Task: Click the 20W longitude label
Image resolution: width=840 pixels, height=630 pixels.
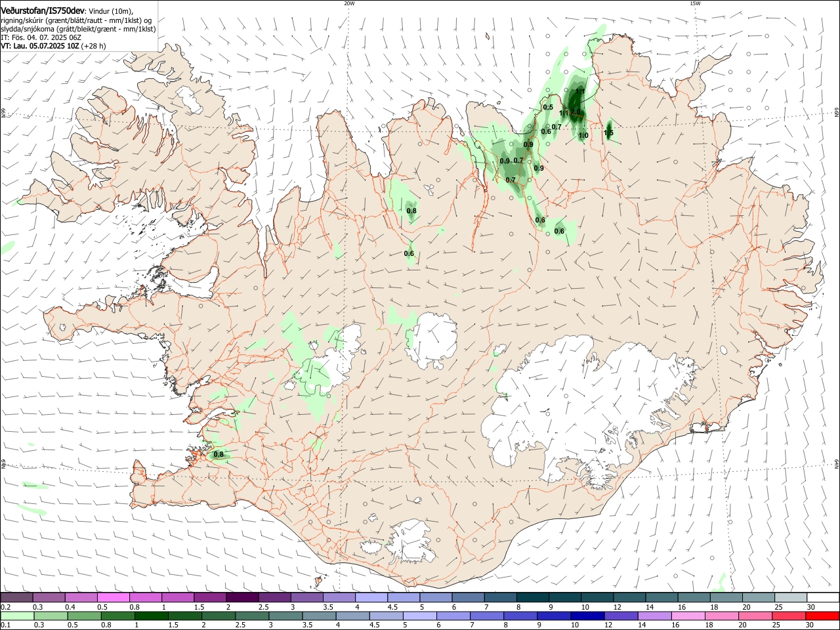Action: [349, 3]
